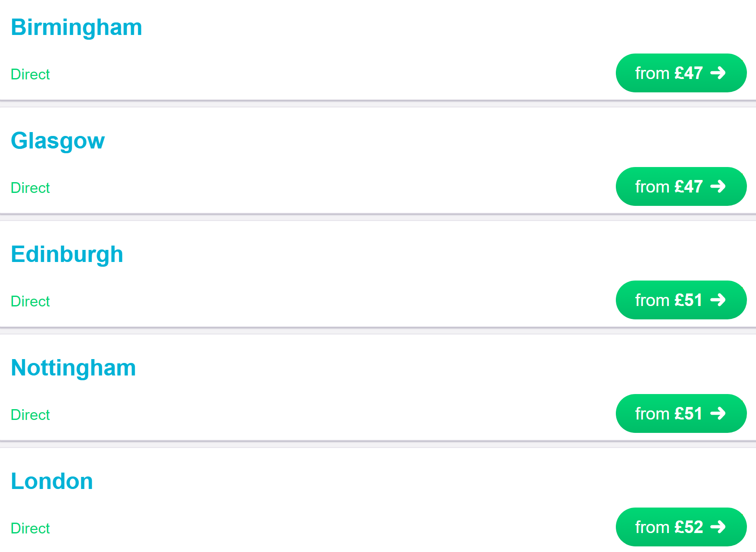Screen dimensions: 756x552
Task: Select Glasgow's 'from £47' fare text
Action: tap(669, 187)
